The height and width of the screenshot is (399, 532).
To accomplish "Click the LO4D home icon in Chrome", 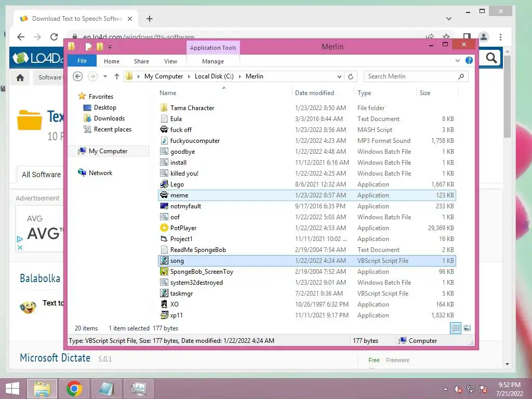I will 20,78.
